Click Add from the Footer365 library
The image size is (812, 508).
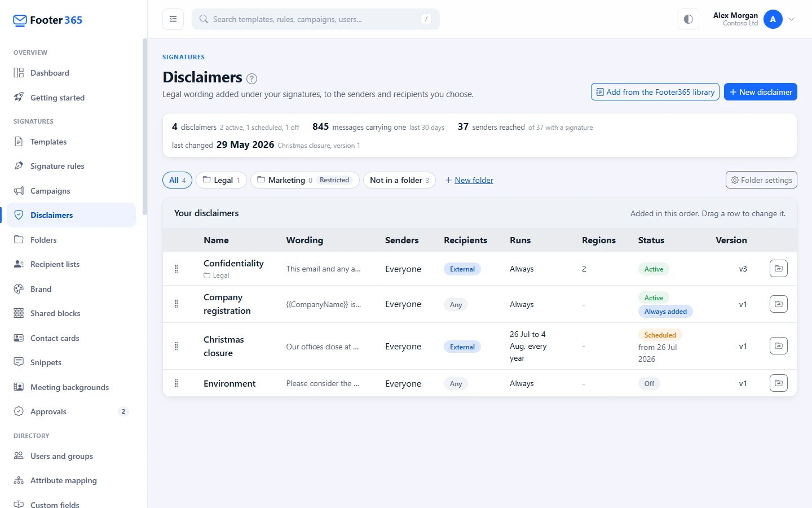(655, 92)
